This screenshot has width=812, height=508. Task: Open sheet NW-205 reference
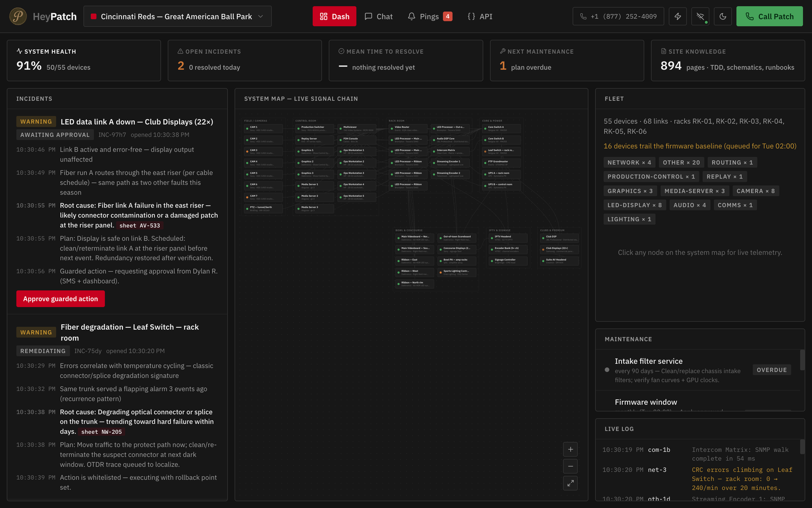(x=101, y=432)
